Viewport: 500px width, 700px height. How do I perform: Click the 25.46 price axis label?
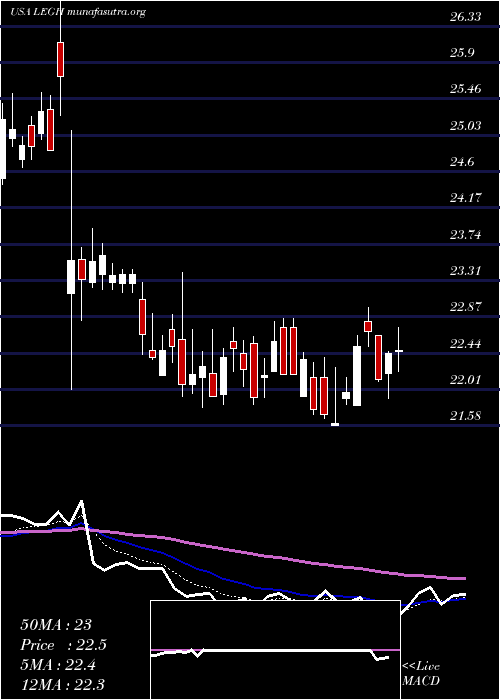click(465, 89)
